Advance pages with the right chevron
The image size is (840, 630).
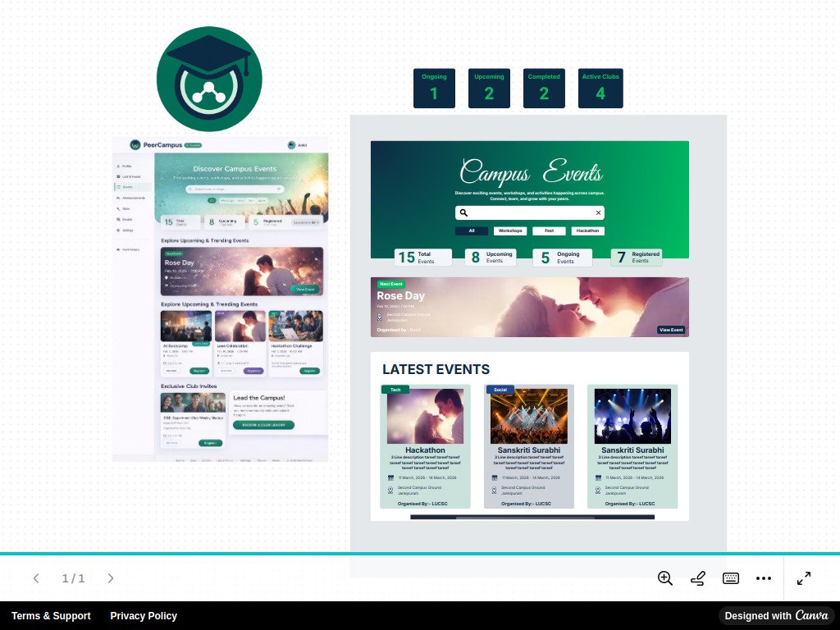(x=111, y=578)
